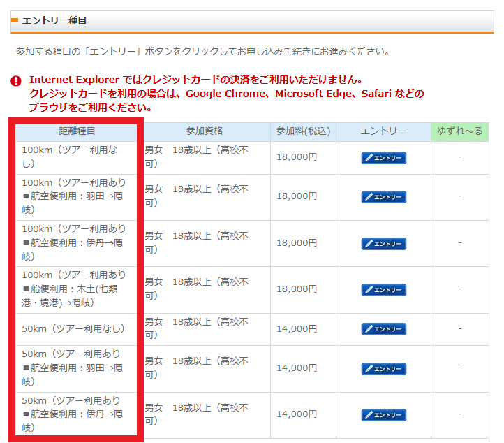Click entry button for 50km Itami flight tour
The height and width of the screenshot is (443, 504).
383,415
